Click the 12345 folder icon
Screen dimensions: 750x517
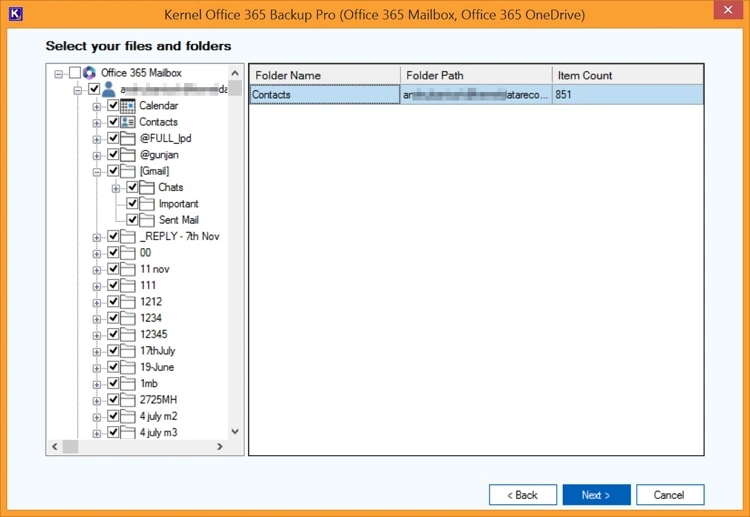[128, 334]
